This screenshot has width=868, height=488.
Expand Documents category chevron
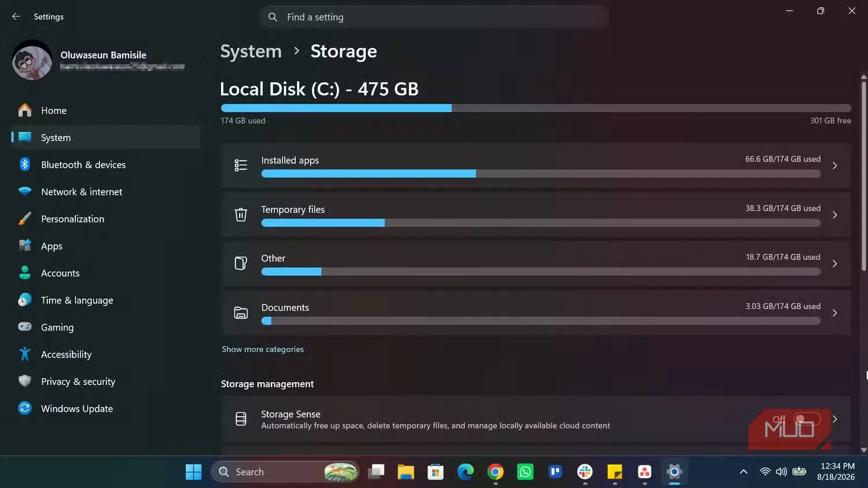(x=834, y=313)
